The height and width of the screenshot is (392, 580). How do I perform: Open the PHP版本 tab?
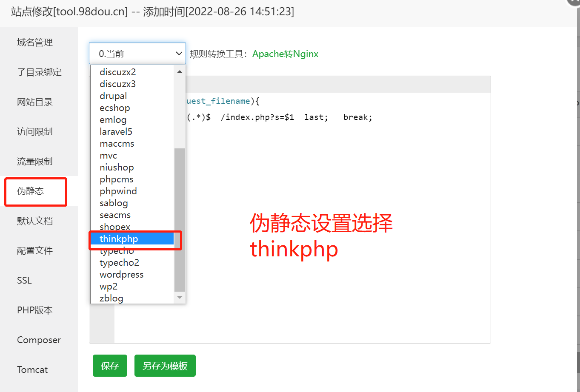(35, 310)
